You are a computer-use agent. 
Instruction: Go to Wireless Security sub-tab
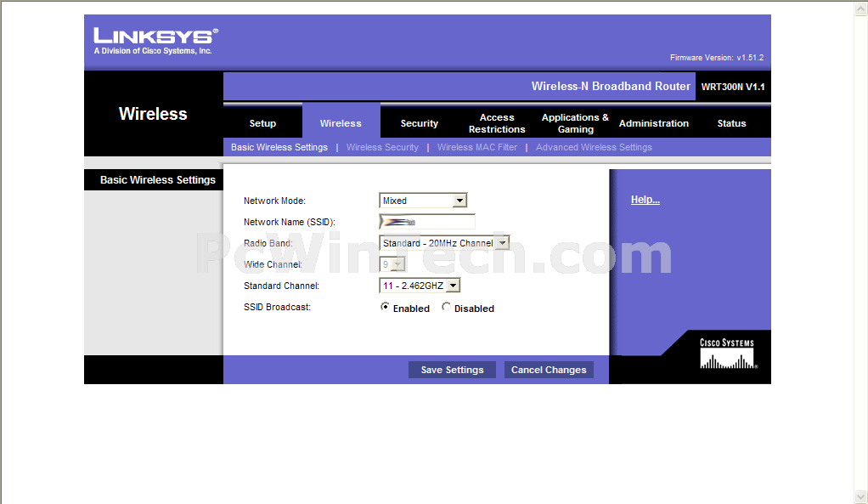tap(382, 147)
